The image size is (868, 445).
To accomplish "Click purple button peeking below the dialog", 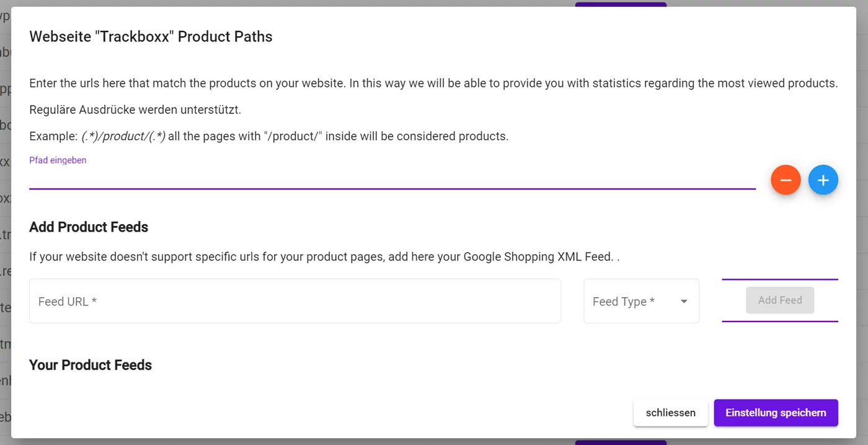I will pos(621,442).
